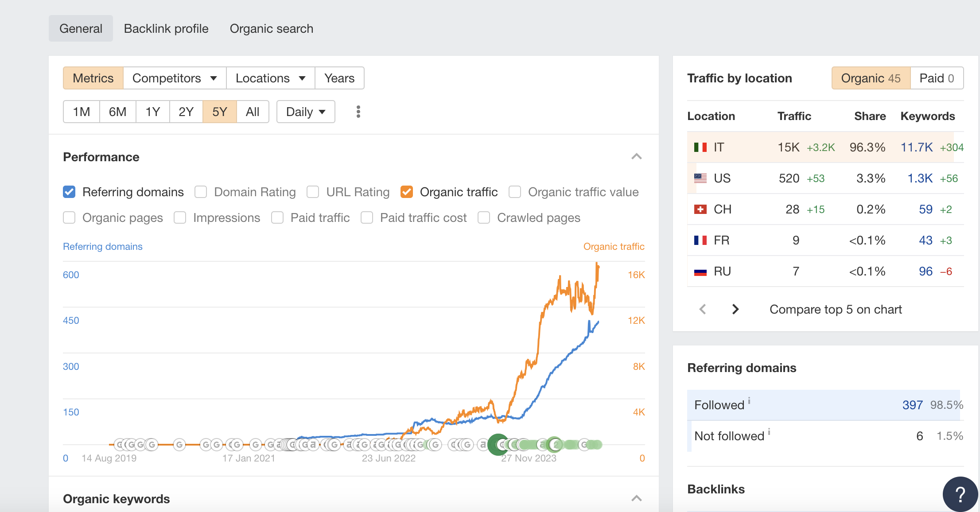The width and height of the screenshot is (980, 512).
Task: Collapse the Performance section
Action: (637, 156)
